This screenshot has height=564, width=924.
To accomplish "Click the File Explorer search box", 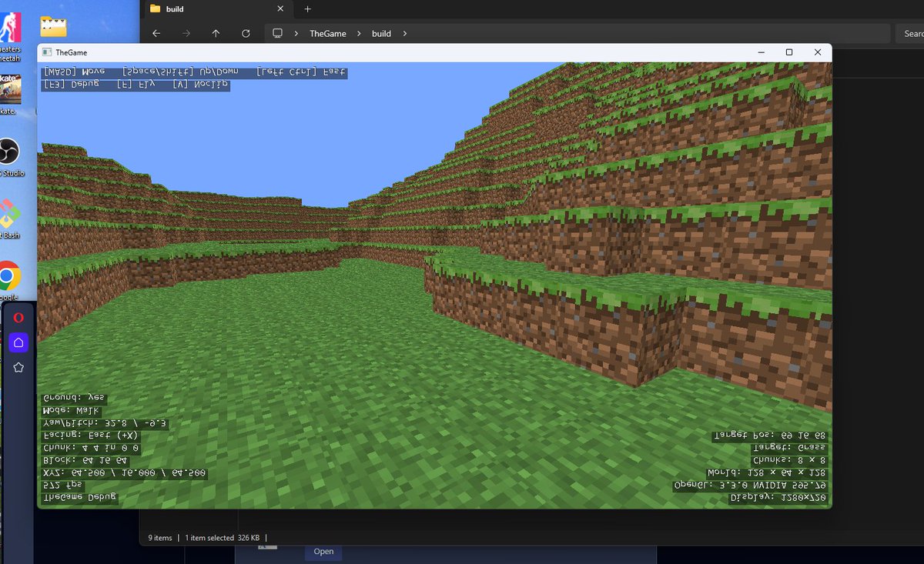I will (x=909, y=34).
